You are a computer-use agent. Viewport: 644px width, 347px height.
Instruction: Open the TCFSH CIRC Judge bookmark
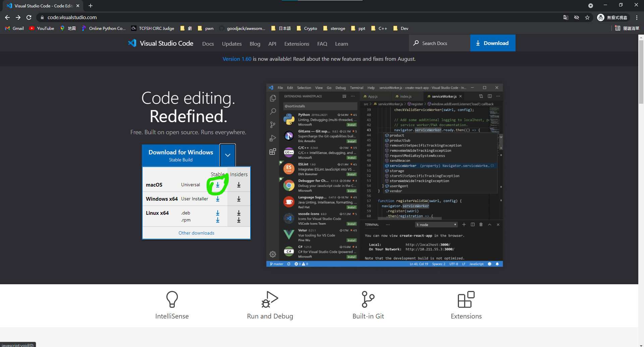[x=153, y=29]
